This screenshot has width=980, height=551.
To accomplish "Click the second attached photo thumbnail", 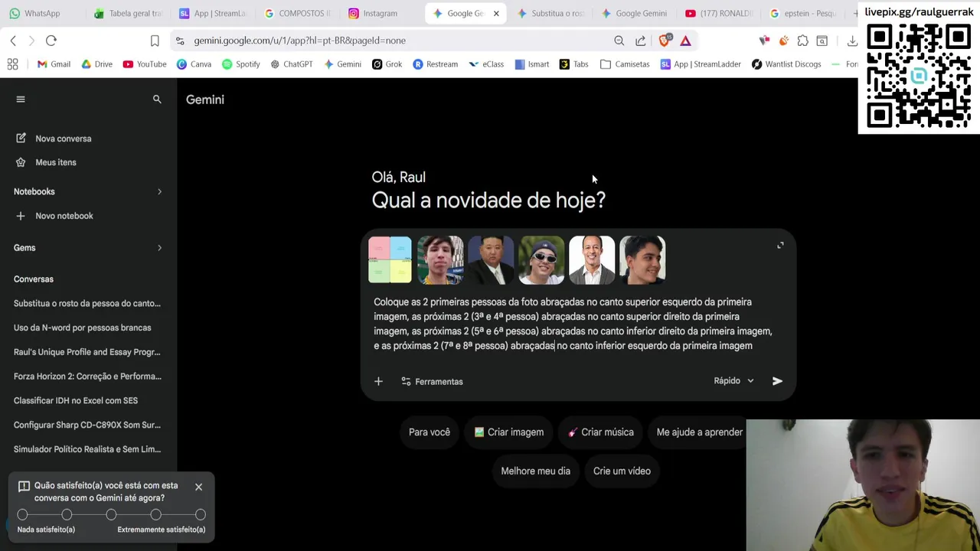I will tap(440, 260).
